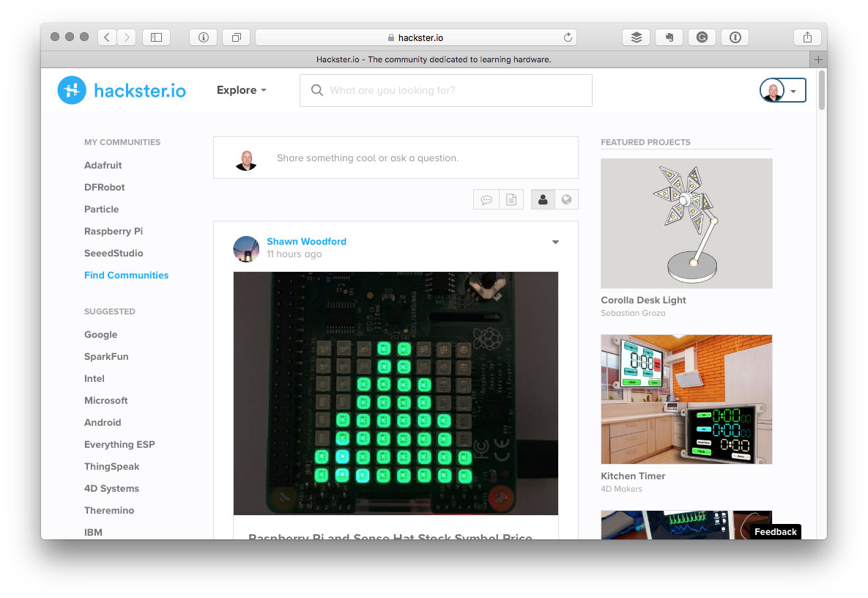Screen dimensions: 868x598
Task: Toggle Safari's sidebar button
Action: point(157,37)
